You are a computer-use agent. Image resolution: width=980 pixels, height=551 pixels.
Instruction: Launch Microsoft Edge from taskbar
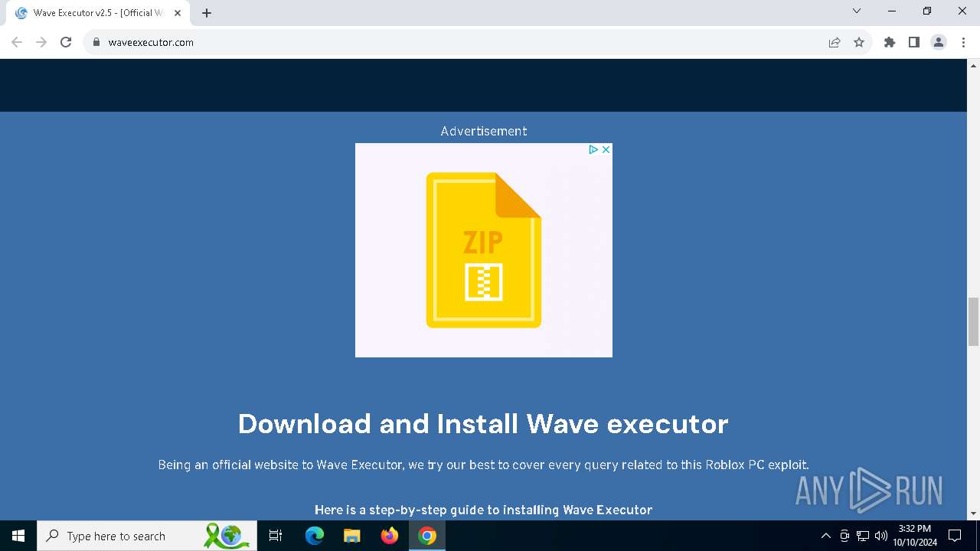coord(315,536)
